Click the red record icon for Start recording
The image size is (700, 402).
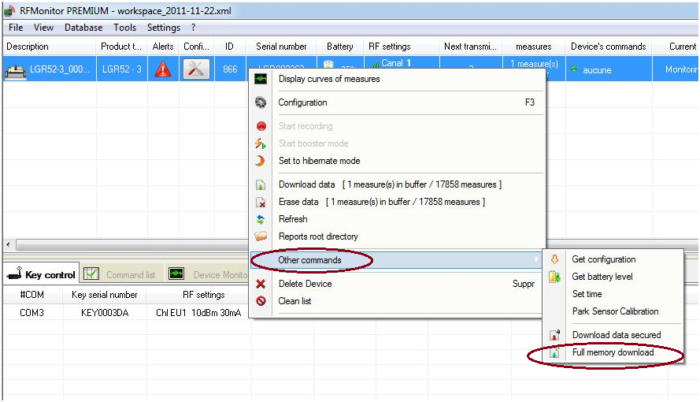[261, 126]
